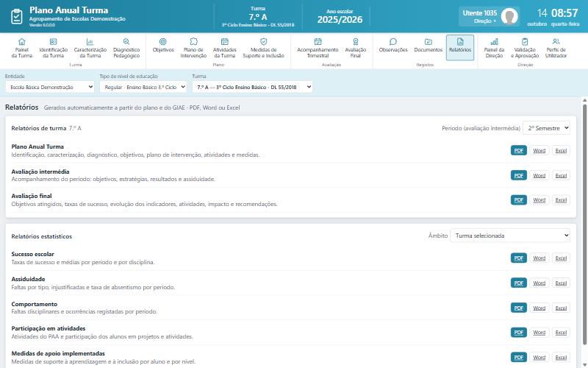588x368 pixels.
Task: Expand Utente 1035 Direção user menu
Action: pyautogui.click(x=489, y=16)
